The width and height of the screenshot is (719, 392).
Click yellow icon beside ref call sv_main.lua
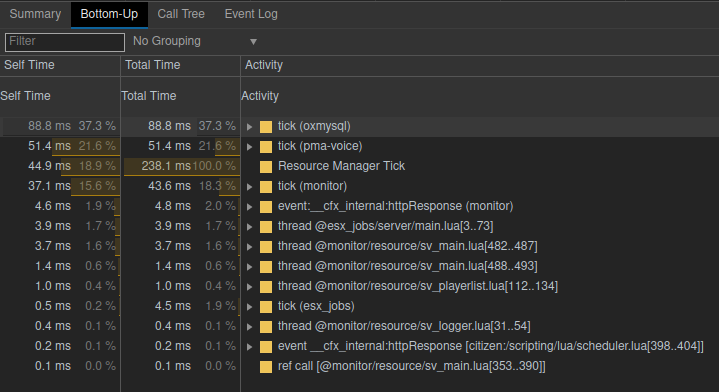click(x=266, y=367)
